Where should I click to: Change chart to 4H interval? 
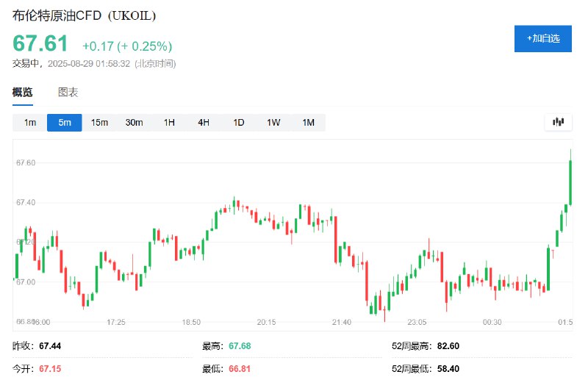tap(204, 123)
